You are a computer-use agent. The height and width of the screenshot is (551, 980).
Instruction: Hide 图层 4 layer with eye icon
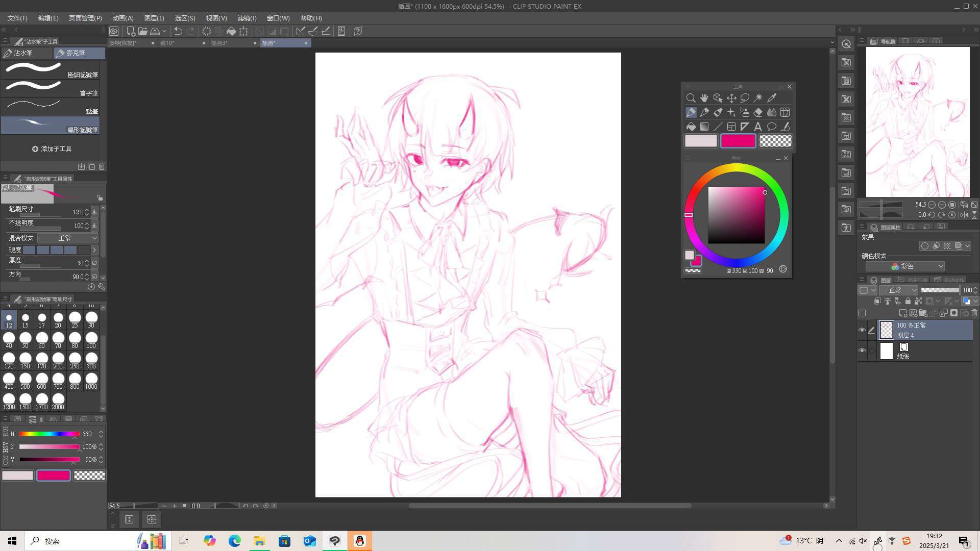point(862,330)
